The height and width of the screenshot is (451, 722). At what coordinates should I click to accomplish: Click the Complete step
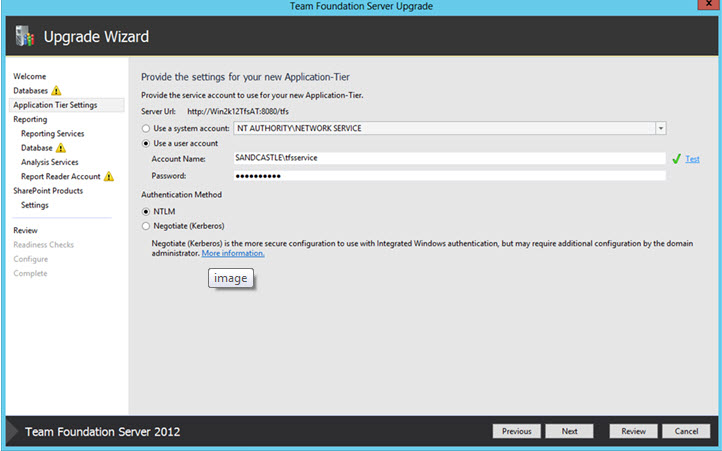30,273
